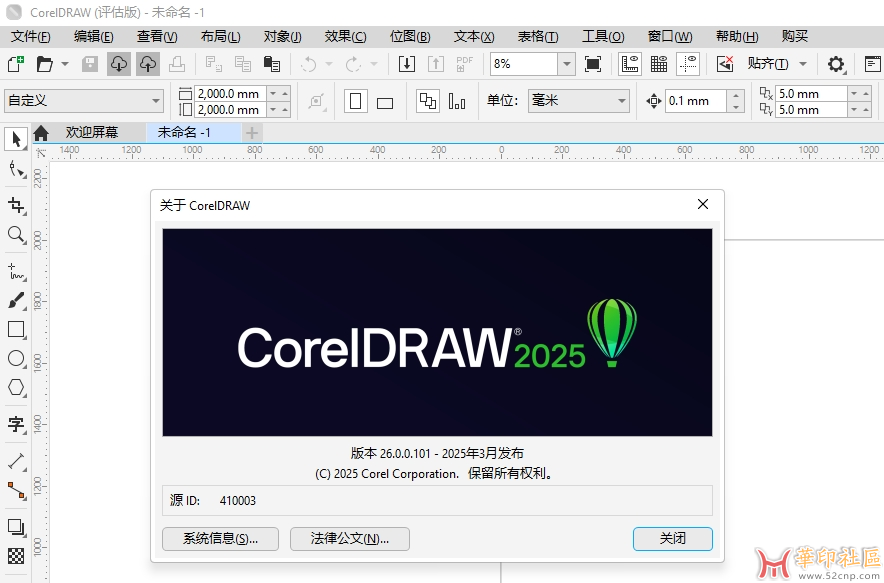This screenshot has width=884, height=583.
Task: Click the Import icon
Action: pos(406,64)
